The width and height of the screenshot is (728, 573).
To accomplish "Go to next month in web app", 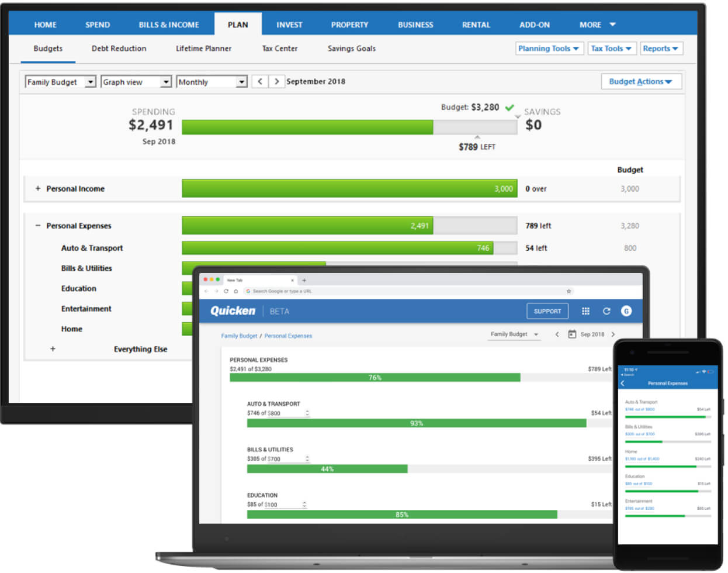I will [x=613, y=334].
